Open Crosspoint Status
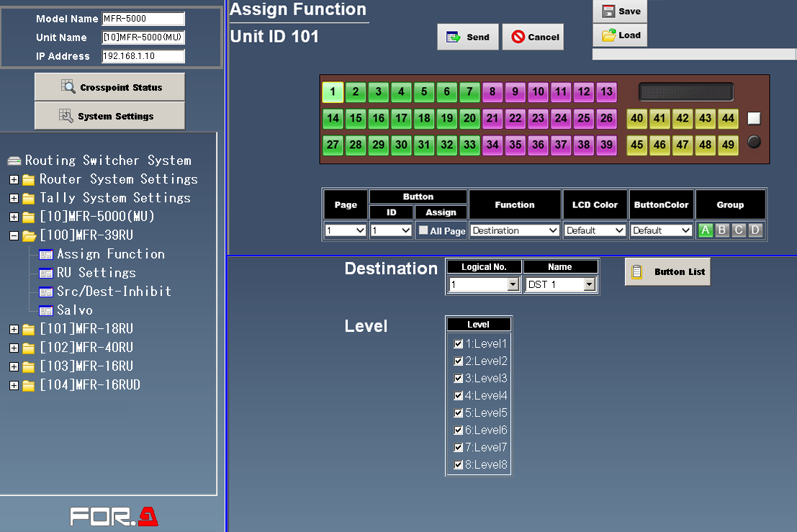The image size is (797, 532). [x=109, y=87]
